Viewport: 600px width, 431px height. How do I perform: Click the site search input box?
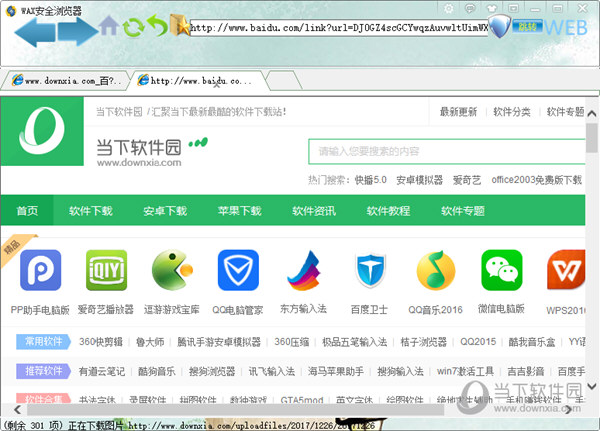[447, 152]
